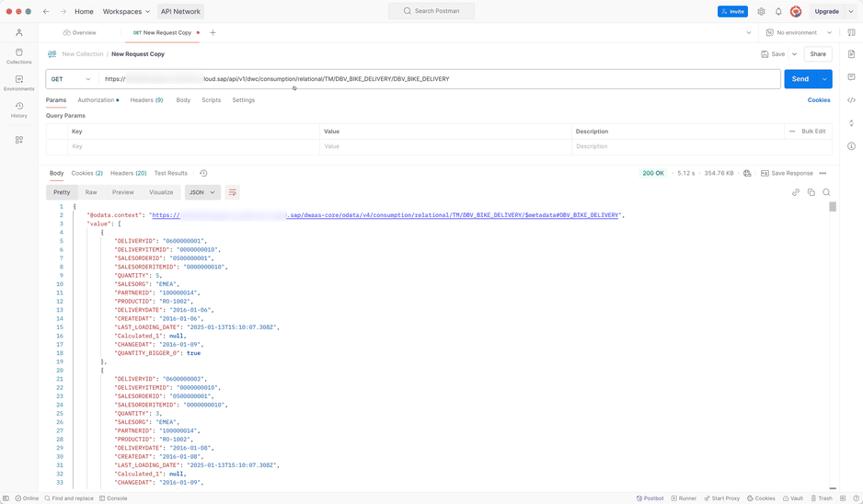Expand the Send button options arrow
The width and height of the screenshot is (863, 504).
tap(824, 79)
